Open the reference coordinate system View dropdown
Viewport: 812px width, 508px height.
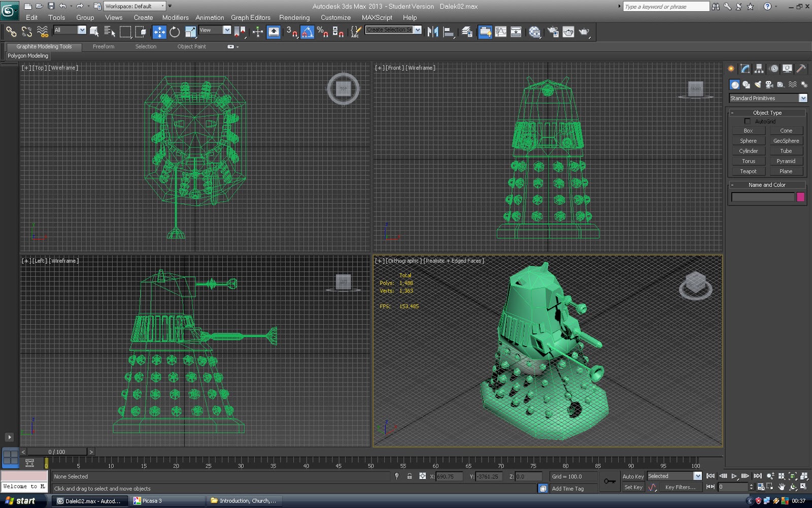click(x=215, y=30)
